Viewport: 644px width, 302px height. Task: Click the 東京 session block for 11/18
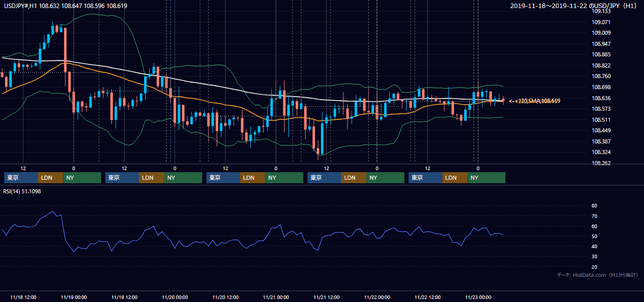pos(21,178)
